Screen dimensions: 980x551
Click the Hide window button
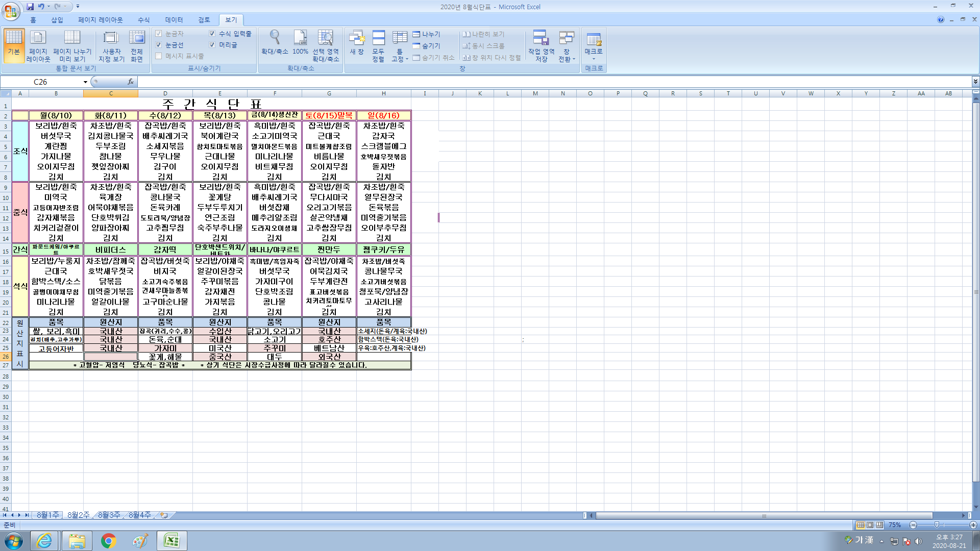tap(426, 46)
